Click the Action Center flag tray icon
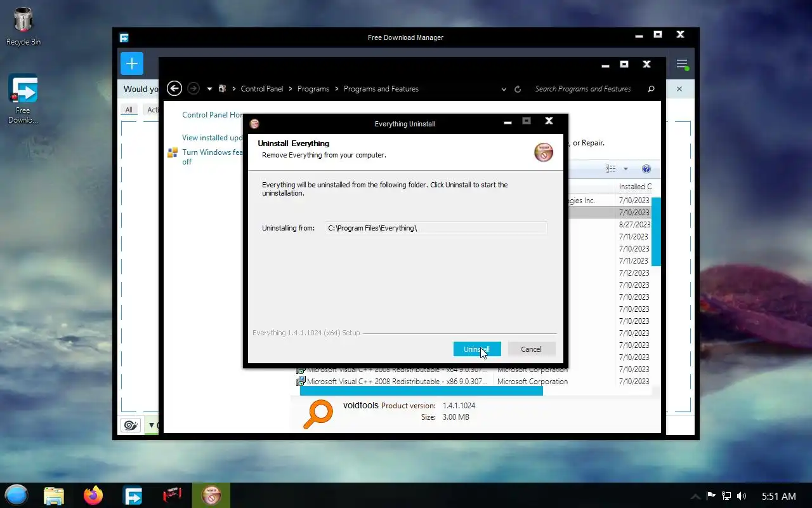The width and height of the screenshot is (812, 508). coord(711,496)
